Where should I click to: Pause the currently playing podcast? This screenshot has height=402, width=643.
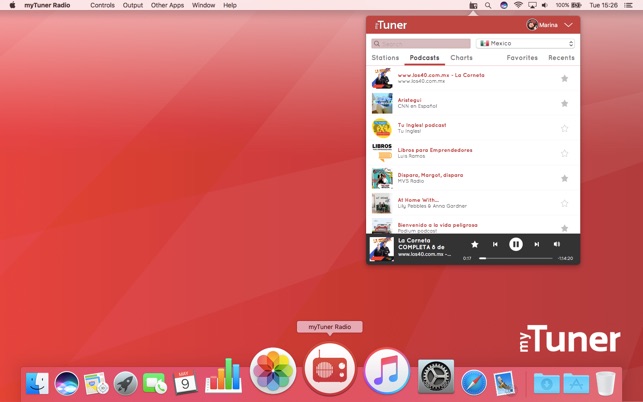(x=516, y=244)
